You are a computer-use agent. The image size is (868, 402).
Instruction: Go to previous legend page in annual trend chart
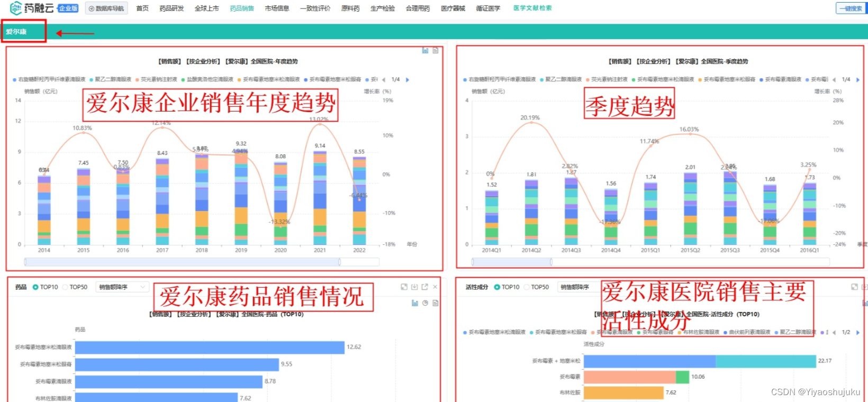[384, 80]
